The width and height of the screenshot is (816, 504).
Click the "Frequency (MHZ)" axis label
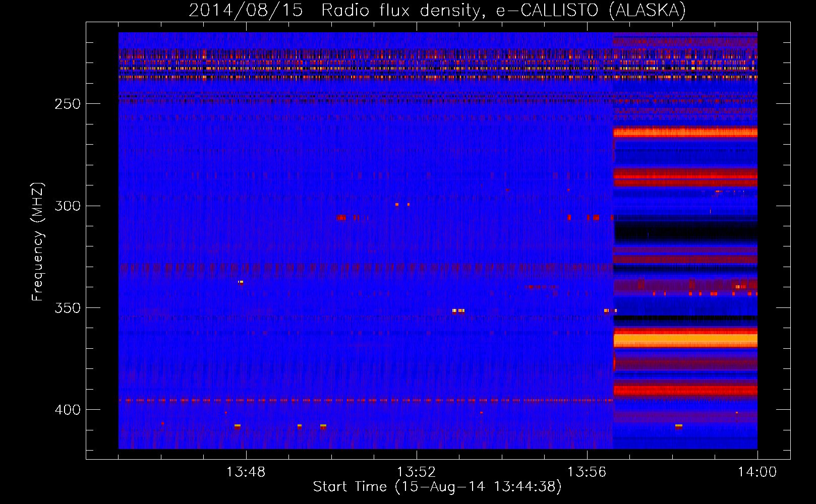click(37, 242)
